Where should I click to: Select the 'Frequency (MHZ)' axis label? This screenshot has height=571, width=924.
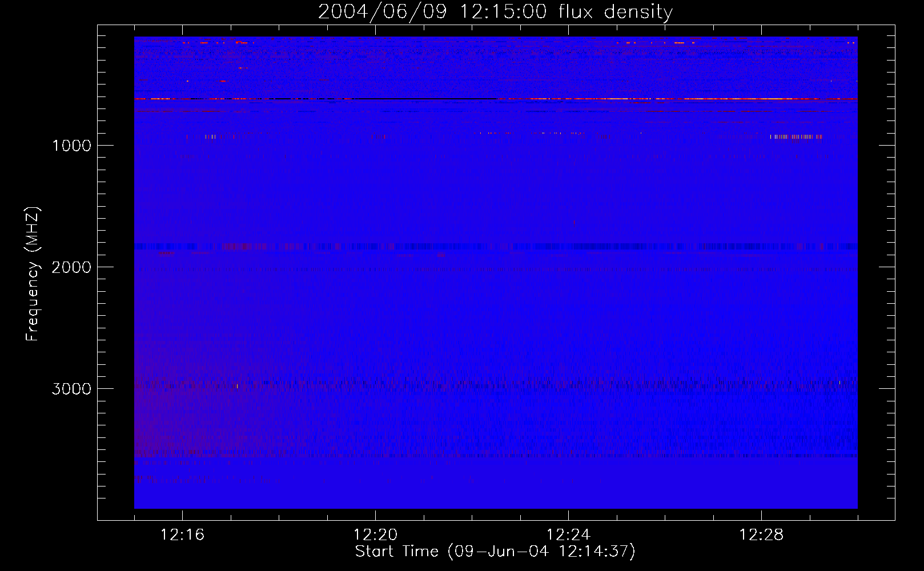[33, 274]
